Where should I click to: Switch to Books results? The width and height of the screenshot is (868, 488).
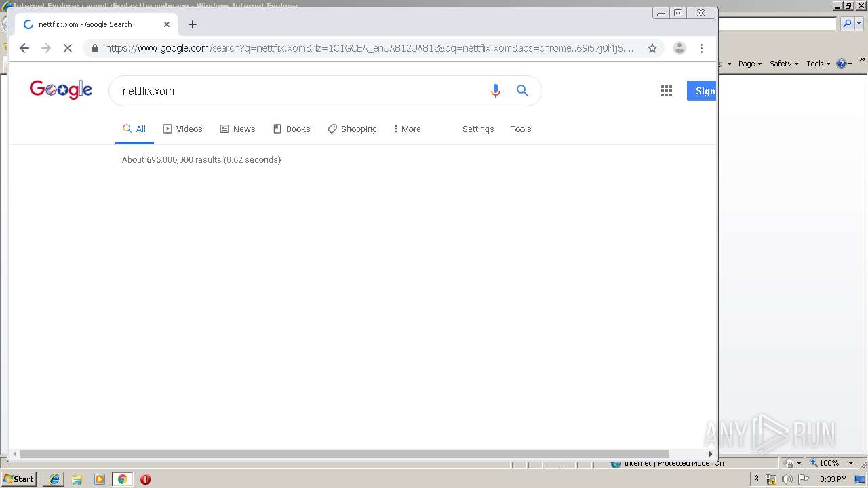click(292, 129)
